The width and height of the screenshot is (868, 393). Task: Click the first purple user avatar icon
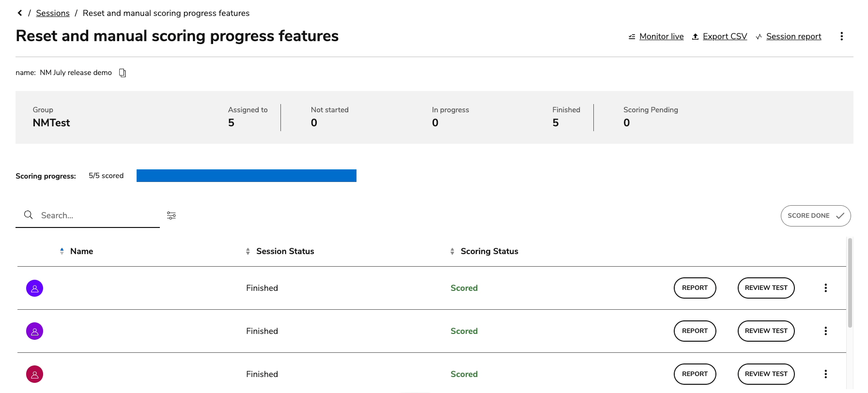pos(34,288)
